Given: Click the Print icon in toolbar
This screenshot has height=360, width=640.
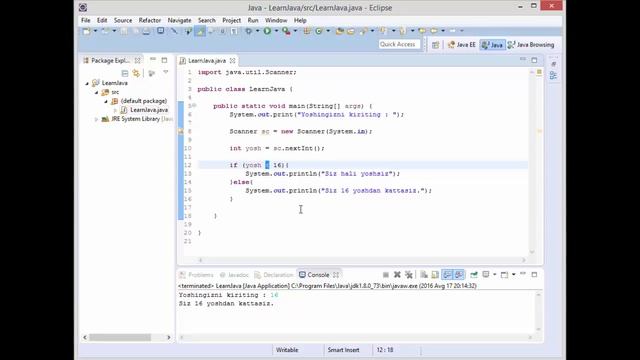Looking at the screenshot, I should point(146,31).
